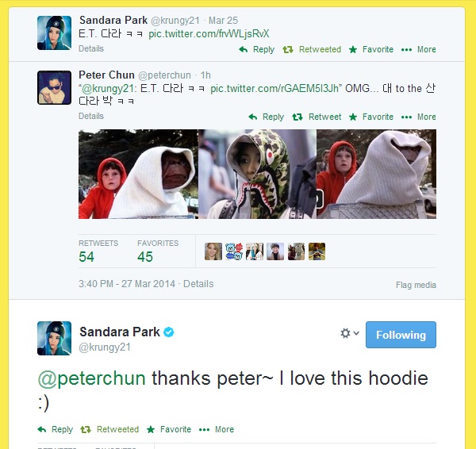Open Details under Peter Chun's tweet
The image size is (476, 449).
91,116
